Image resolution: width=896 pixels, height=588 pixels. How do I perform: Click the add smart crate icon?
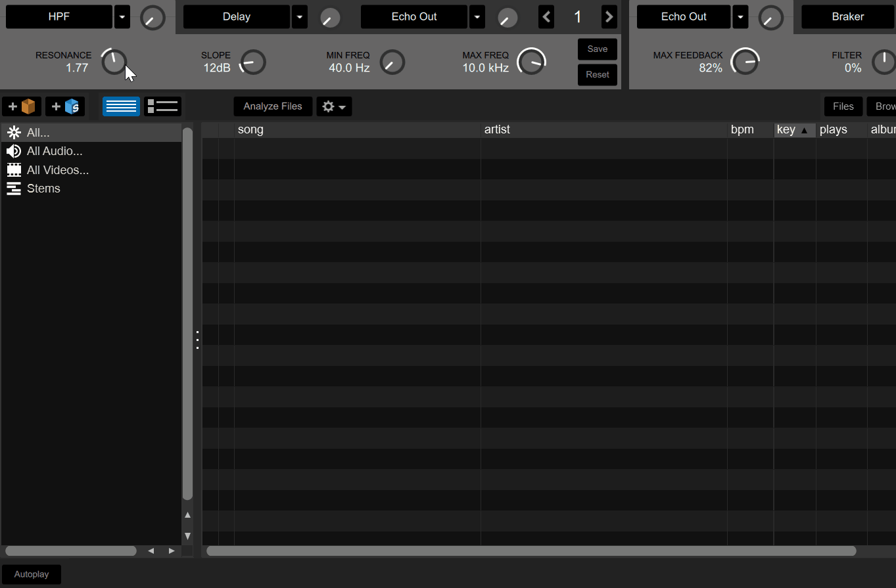coord(65,106)
